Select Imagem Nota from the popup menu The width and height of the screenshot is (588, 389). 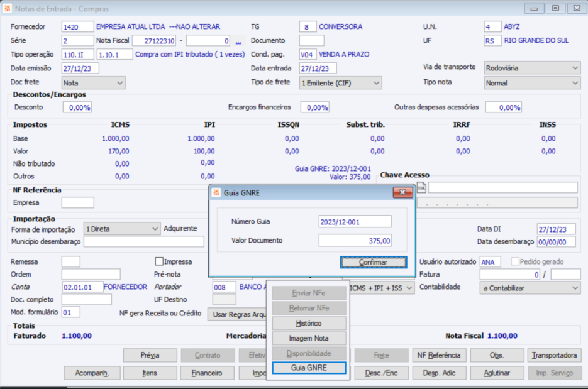click(309, 338)
